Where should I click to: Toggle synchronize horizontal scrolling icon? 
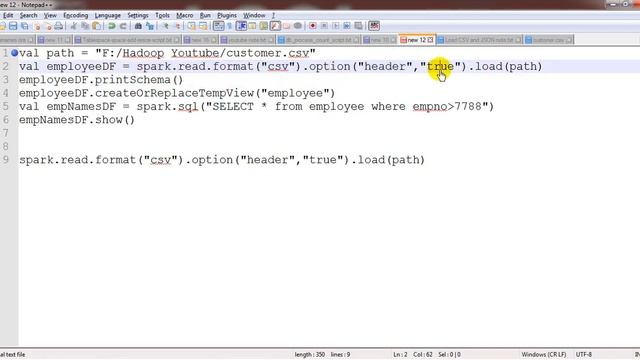203,26
